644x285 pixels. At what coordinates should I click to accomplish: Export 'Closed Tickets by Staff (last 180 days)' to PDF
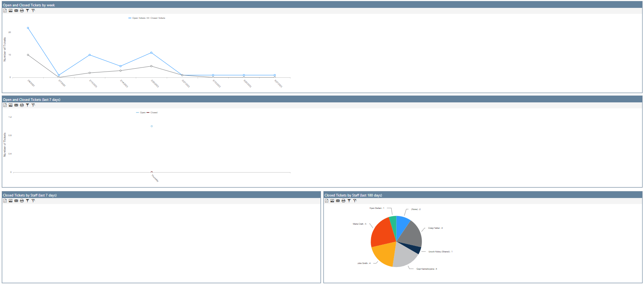[x=326, y=201]
